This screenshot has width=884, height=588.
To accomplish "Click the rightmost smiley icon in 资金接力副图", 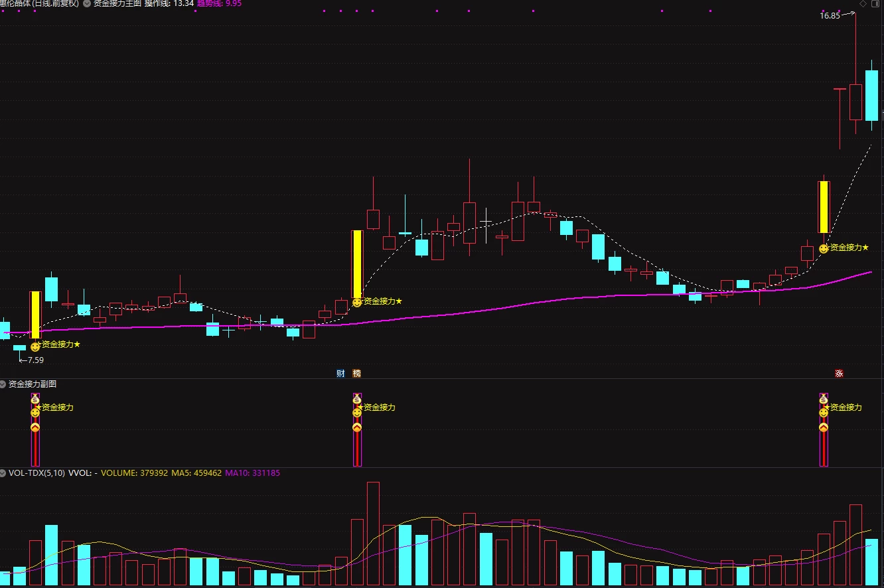I will click(x=824, y=413).
